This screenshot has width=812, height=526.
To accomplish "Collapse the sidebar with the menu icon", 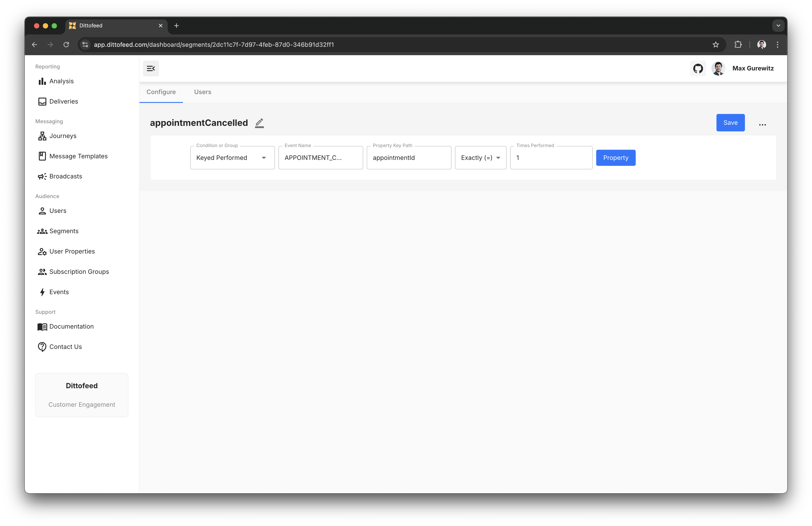I will click(x=151, y=69).
